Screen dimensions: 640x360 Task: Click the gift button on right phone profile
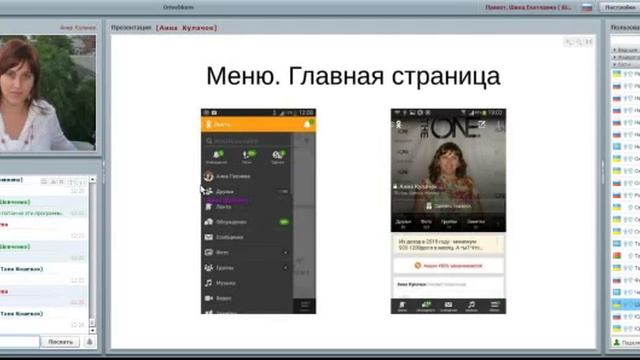[x=448, y=206]
